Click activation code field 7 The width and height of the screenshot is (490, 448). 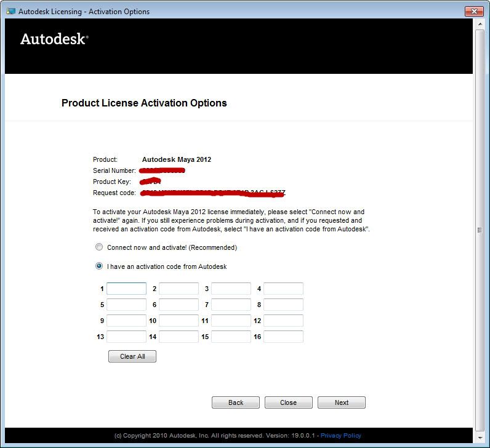[231, 304]
